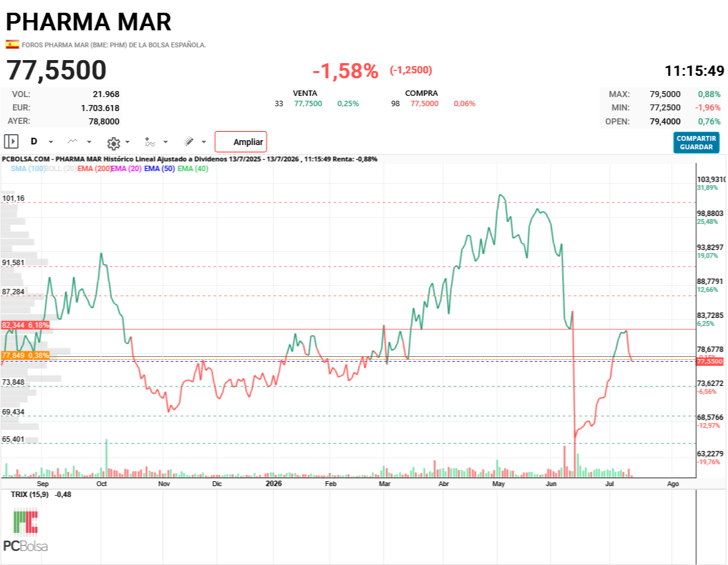The image size is (728, 565).
Task: Click the Ago month axis label
Action: [x=673, y=484]
